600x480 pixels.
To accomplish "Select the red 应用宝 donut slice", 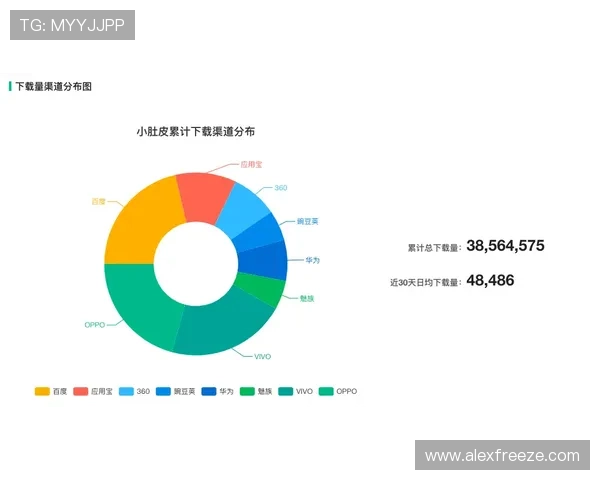I will [204, 198].
